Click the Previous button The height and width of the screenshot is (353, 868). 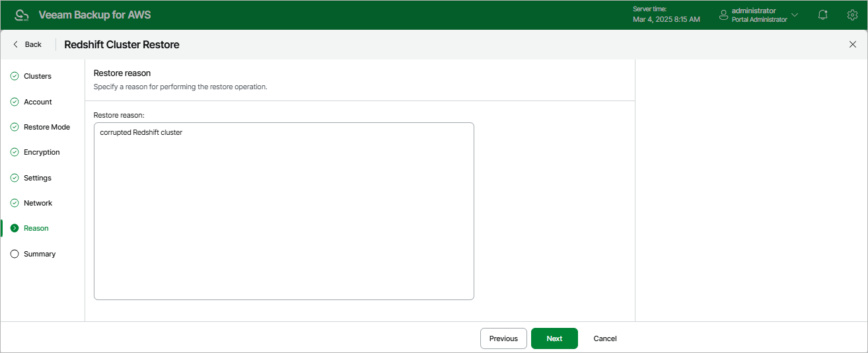(x=503, y=338)
